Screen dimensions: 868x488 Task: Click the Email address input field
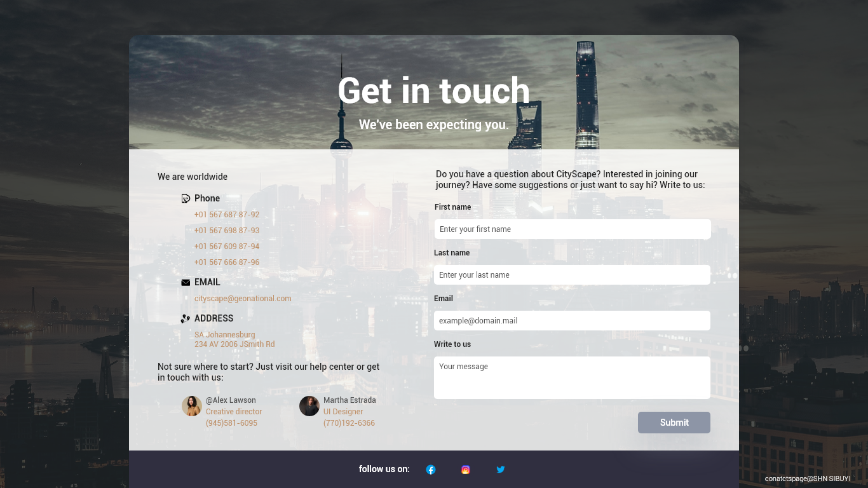[572, 321]
